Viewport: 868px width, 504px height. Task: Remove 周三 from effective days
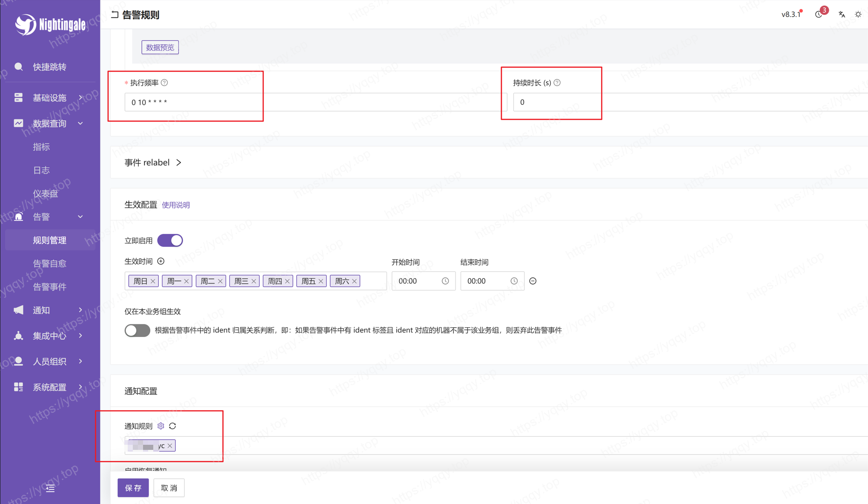click(x=254, y=281)
